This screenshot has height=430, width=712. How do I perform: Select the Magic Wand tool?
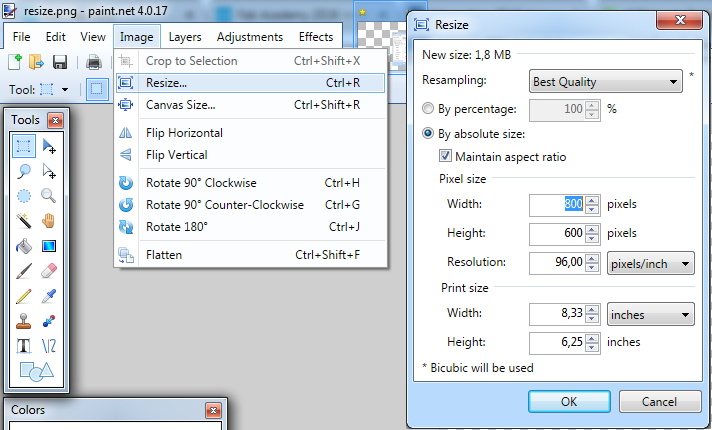24,221
